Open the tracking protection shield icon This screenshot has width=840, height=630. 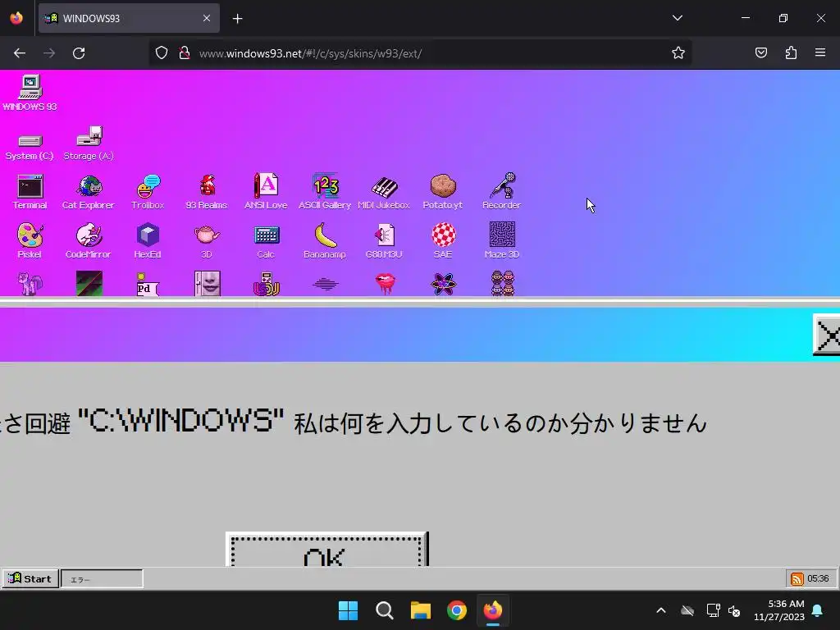(162, 52)
